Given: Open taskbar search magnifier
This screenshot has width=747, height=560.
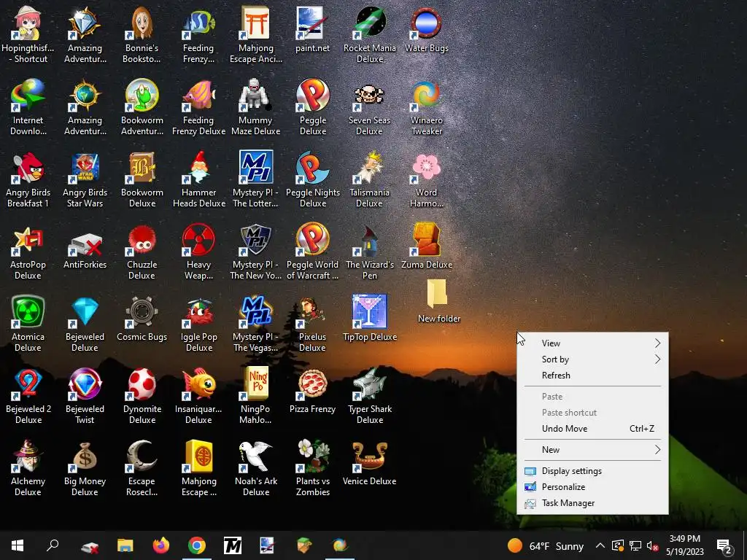Looking at the screenshot, I should (x=52, y=545).
